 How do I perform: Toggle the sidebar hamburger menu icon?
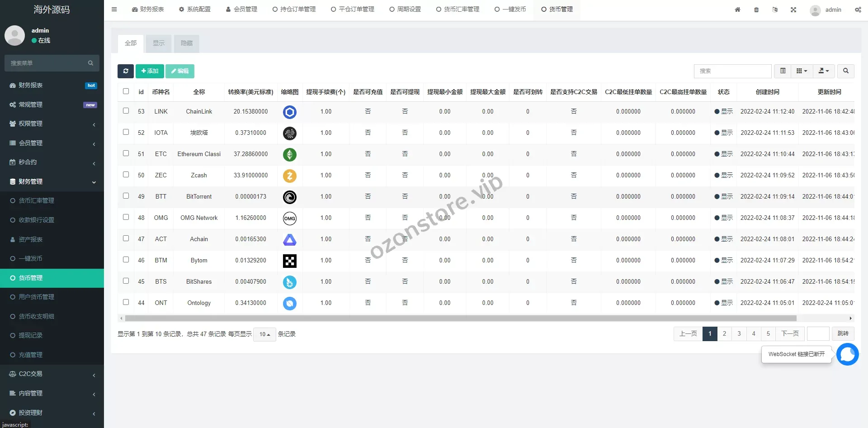[x=114, y=10]
